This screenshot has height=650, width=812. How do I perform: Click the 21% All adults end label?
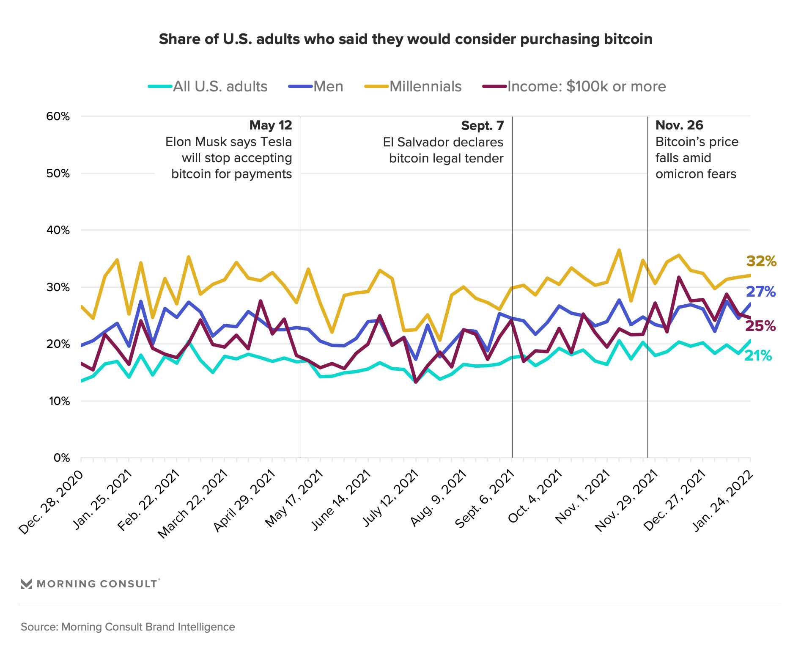758,356
